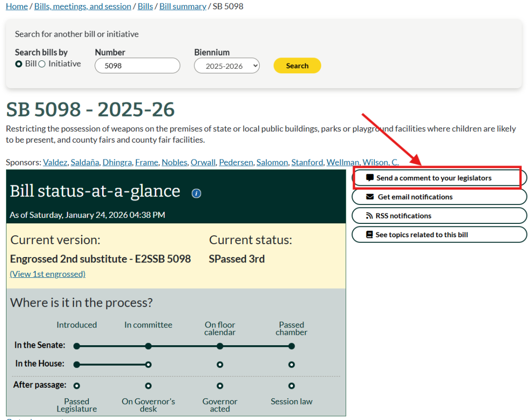Click the envelope email notifications icon
Screen dimensions: 531x420
pos(370,197)
